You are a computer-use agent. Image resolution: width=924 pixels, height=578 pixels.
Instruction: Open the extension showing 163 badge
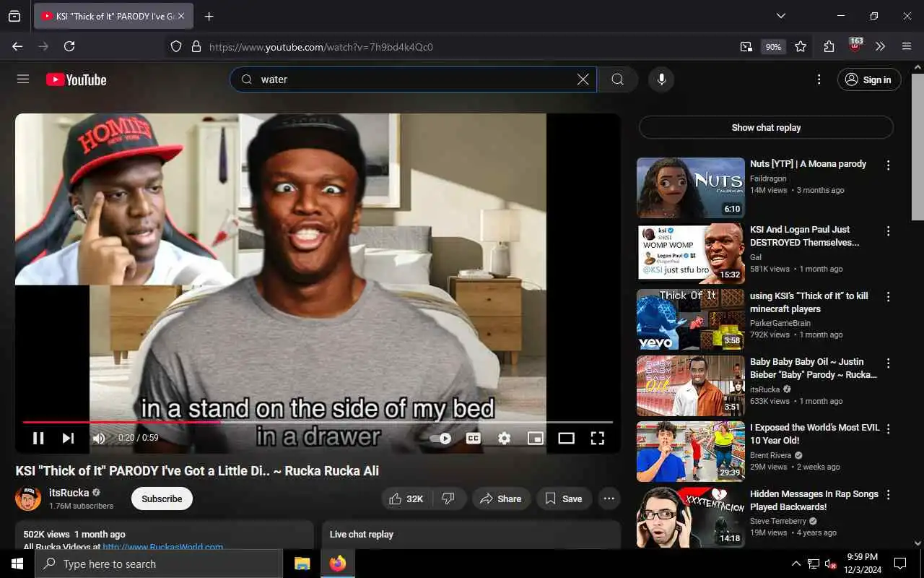tap(855, 46)
